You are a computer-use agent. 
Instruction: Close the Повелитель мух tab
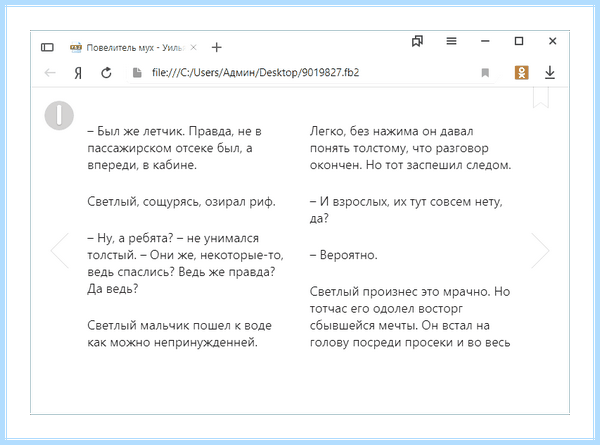(194, 47)
